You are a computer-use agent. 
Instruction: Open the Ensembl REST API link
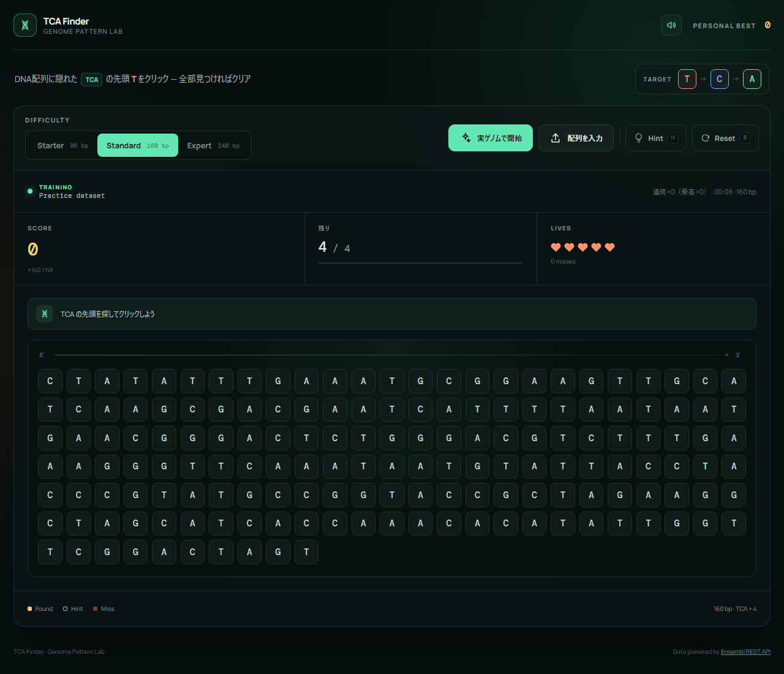pos(745,651)
